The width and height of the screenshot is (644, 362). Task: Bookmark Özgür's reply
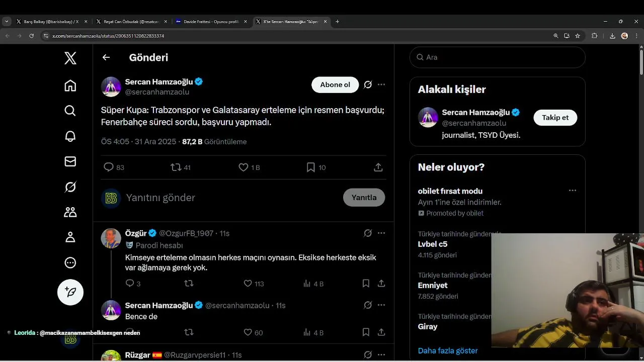pyautogui.click(x=366, y=284)
